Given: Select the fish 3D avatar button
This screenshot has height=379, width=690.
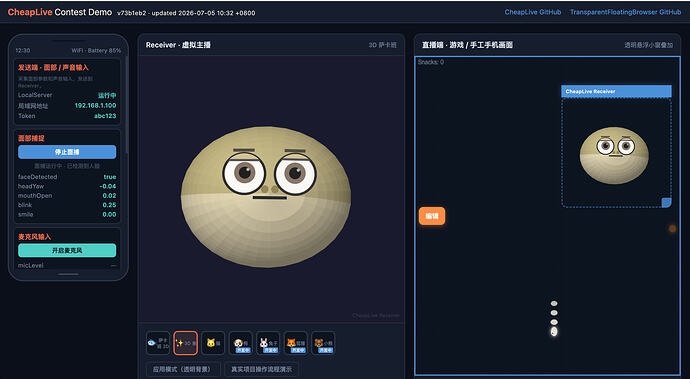Looking at the screenshot, I should (158, 343).
